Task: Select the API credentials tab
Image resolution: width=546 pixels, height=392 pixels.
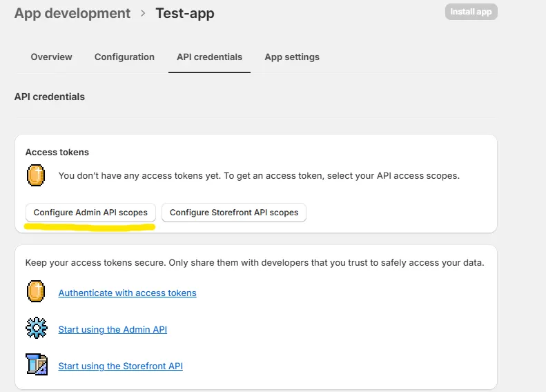Action: click(x=209, y=57)
